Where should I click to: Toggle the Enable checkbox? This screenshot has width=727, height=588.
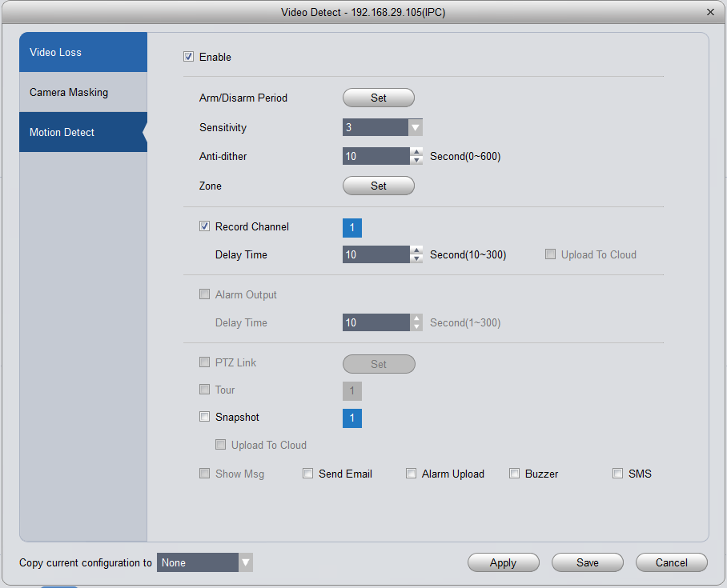coord(188,57)
